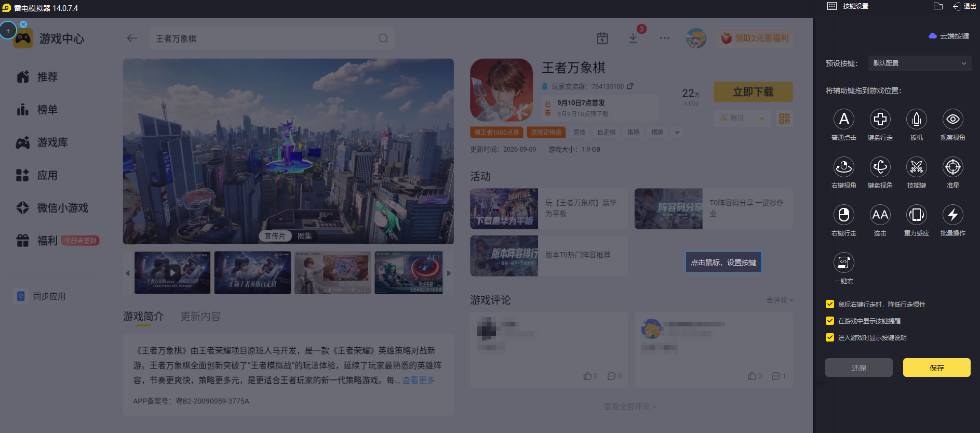Switch banner to 图集 tab

305,236
